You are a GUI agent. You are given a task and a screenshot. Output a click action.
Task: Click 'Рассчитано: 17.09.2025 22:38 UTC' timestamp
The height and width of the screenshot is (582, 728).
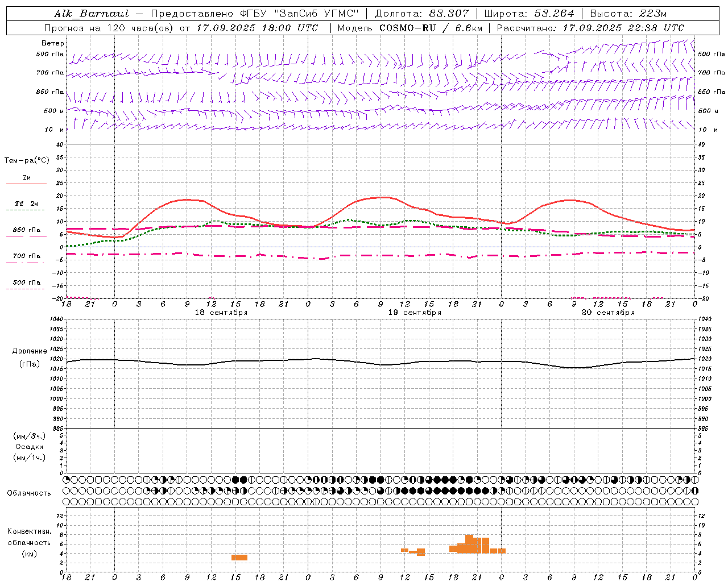(x=590, y=28)
